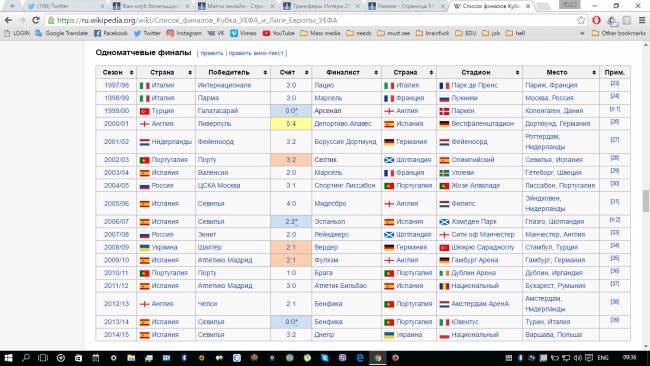Open the 2000/01 season link
The width and height of the screenshot is (650, 366).
pos(116,124)
